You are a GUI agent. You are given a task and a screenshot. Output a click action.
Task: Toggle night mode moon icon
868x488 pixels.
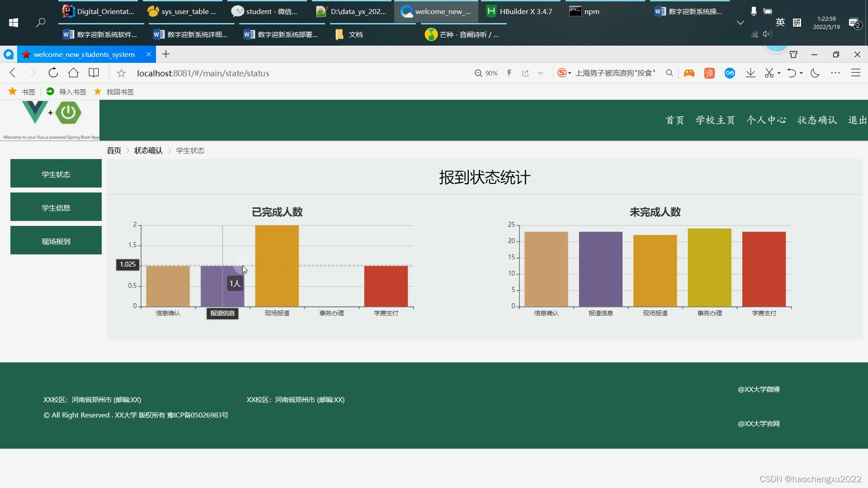point(815,73)
